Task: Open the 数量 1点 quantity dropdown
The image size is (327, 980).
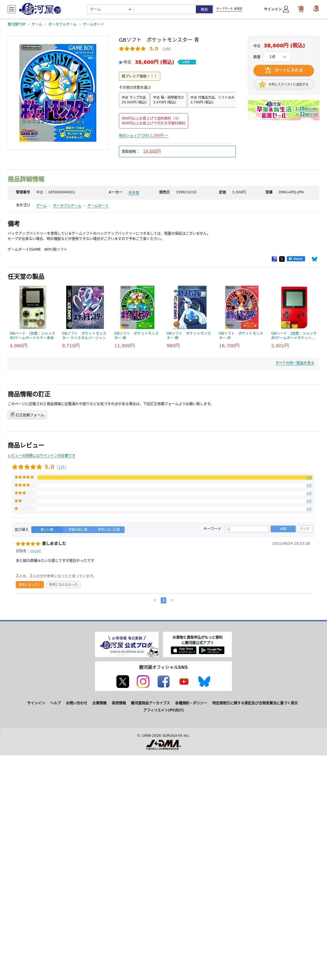Action: click(278, 57)
